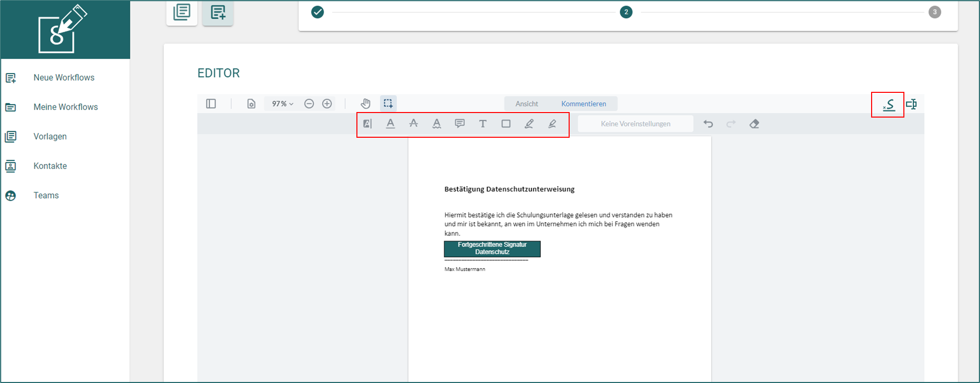Click the EDITOR heading

click(x=218, y=73)
